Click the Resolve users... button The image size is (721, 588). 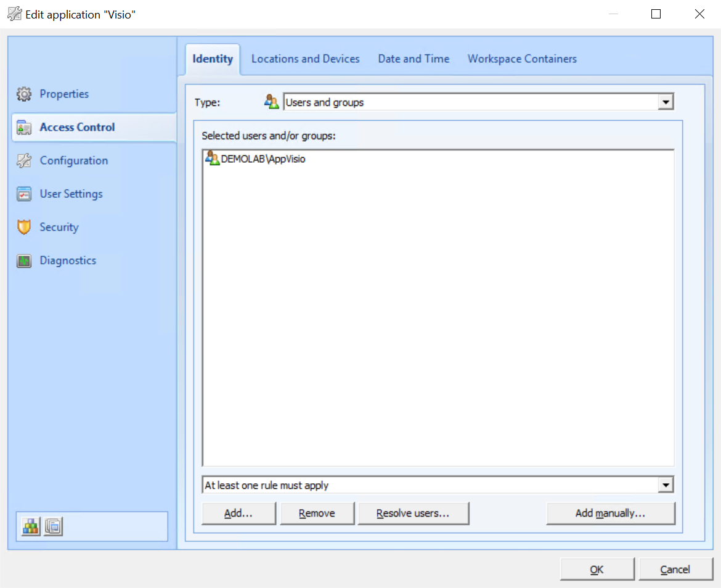pos(413,513)
